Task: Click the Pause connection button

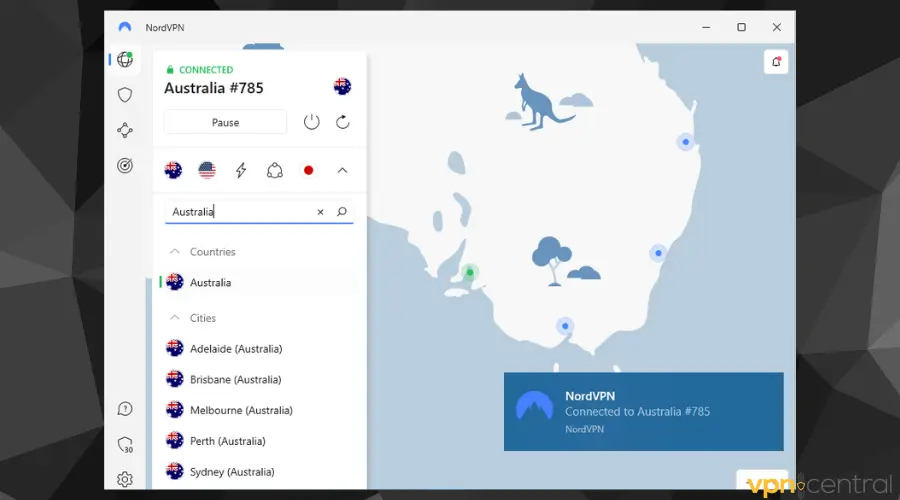Action: click(x=225, y=122)
